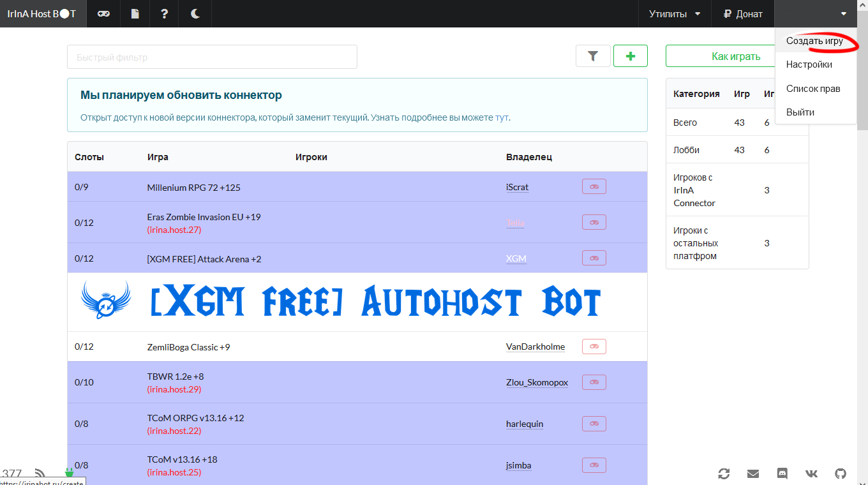Screen dimensions: 868x485
Task: Open owner harlequin's profile
Action: [525, 424]
